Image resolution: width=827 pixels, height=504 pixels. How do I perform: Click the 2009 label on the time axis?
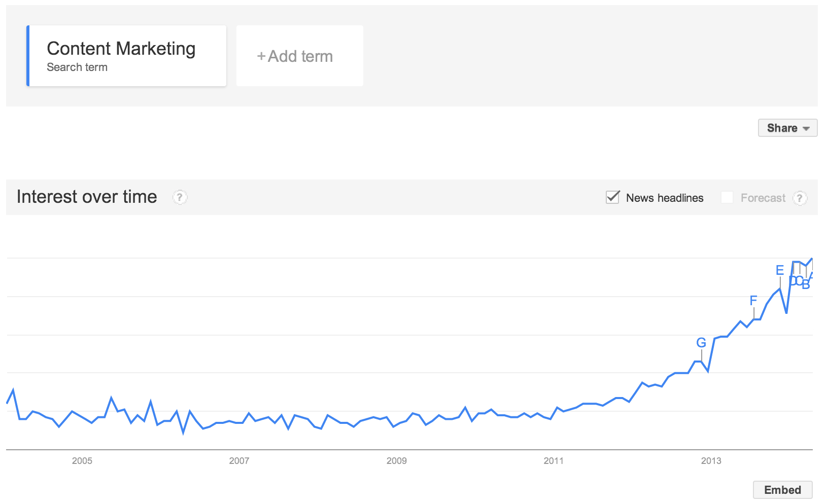click(397, 460)
